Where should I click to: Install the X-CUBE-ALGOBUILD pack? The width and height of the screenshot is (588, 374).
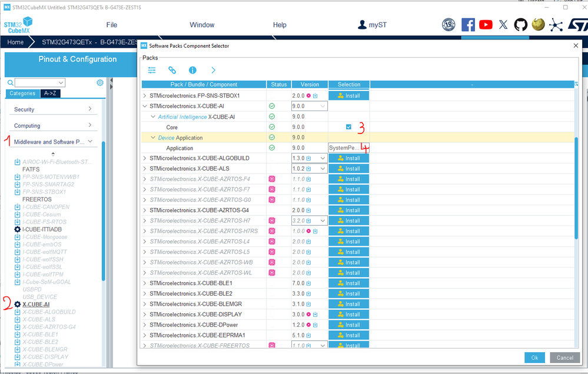pos(349,158)
